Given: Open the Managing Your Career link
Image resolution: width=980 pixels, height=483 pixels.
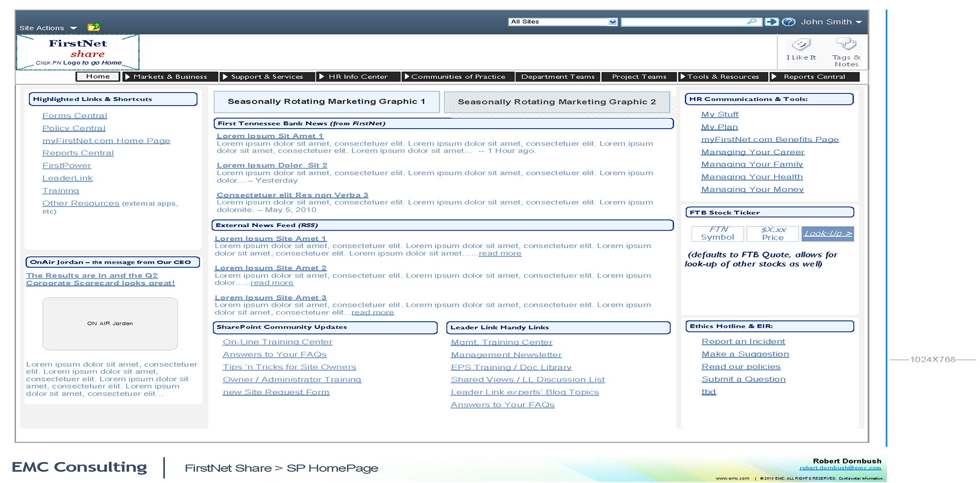Looking at the screenshot, I should coord(753,152).
